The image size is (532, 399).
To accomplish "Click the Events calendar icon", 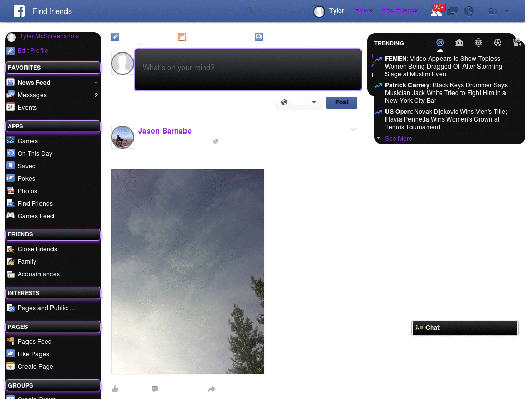I will pyautogui.click(x=10, y=107).
